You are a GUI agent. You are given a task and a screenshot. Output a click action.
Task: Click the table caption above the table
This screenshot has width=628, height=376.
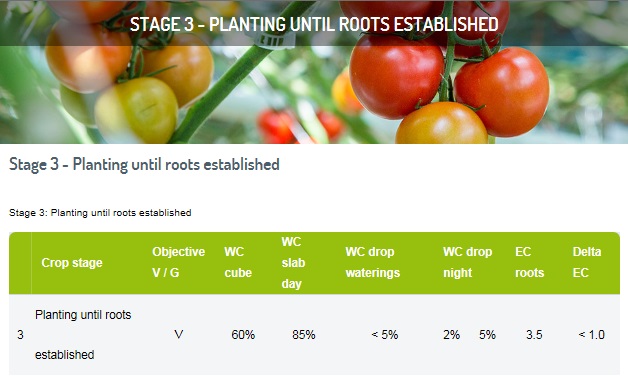tap(100, 213)
